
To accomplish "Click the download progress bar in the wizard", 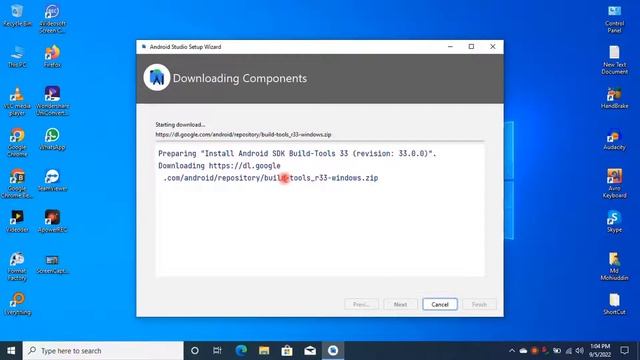I will (320, 141).
